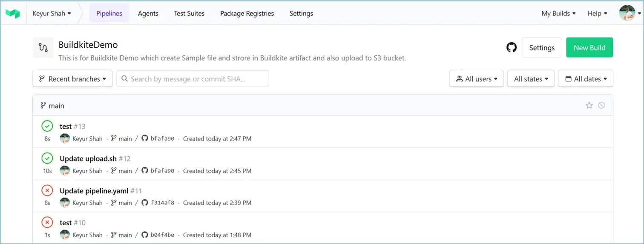Click the passed status icon for build #13

click(x=47, y=126)
